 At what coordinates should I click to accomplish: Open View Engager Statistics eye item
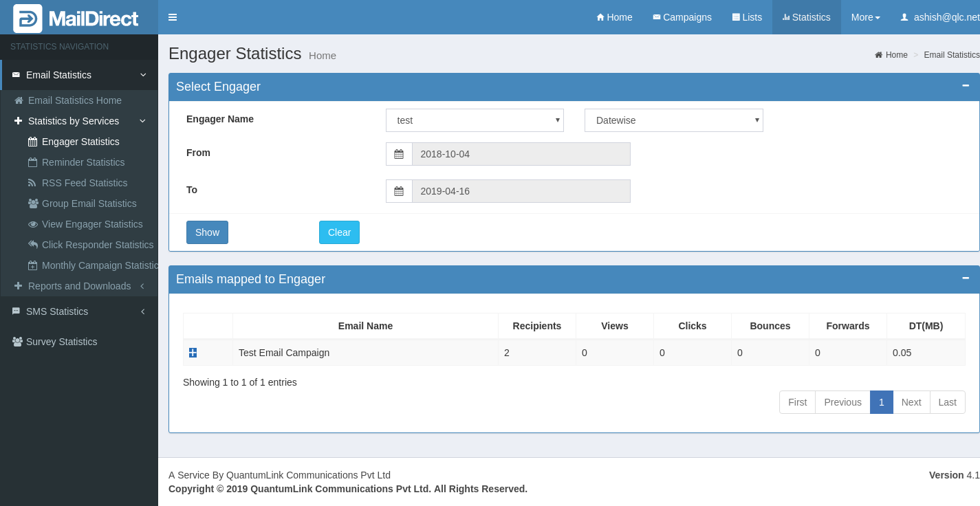coord(91,224)
